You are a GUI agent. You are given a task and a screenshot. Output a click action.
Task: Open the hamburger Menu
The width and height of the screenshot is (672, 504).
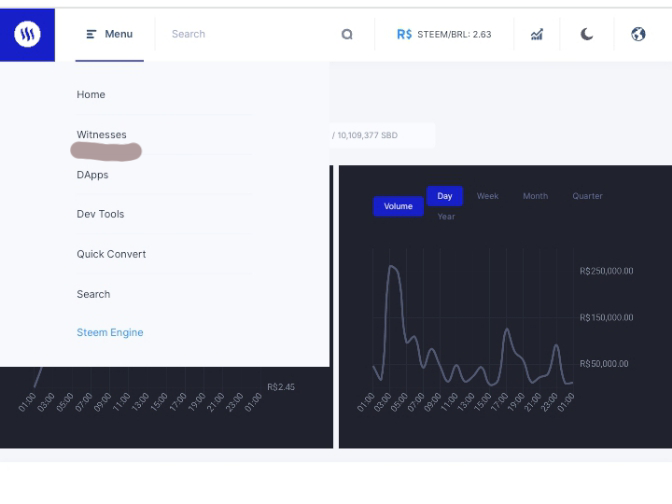pyautogui.click(x=110, y=34)
